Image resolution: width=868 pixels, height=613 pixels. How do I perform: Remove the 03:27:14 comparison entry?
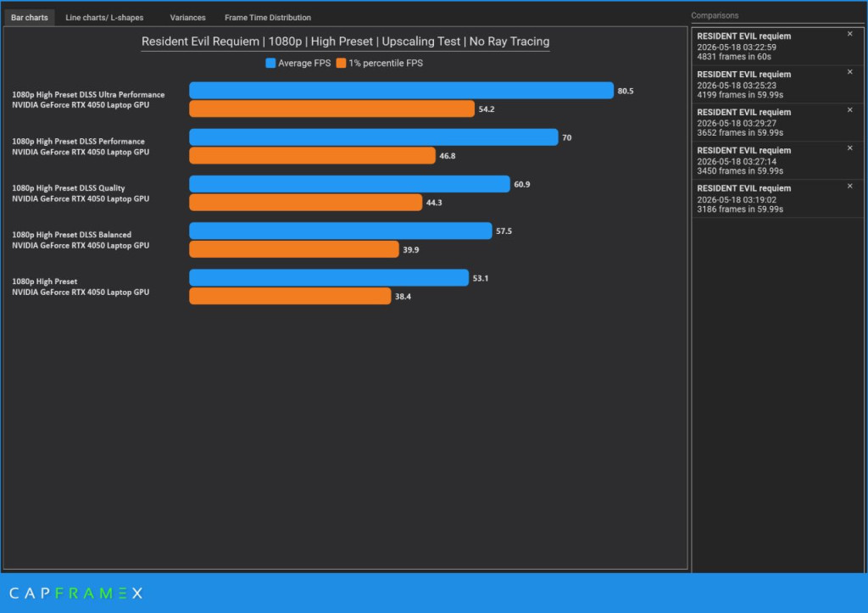[849, 148]
